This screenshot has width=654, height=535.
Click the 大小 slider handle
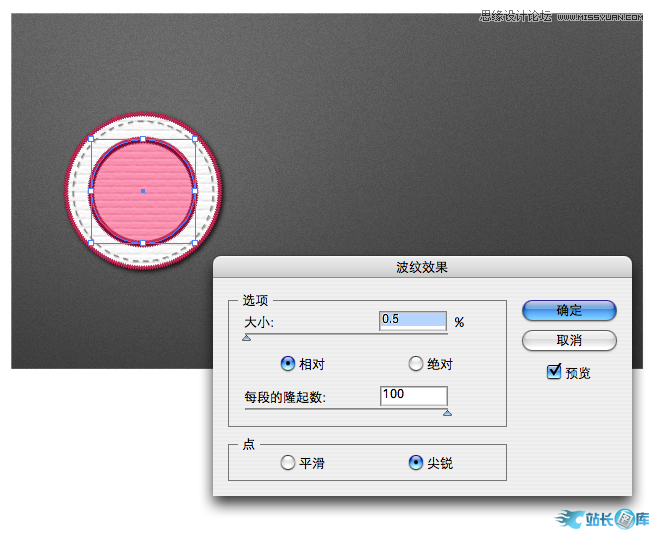(x=247, y=338)
